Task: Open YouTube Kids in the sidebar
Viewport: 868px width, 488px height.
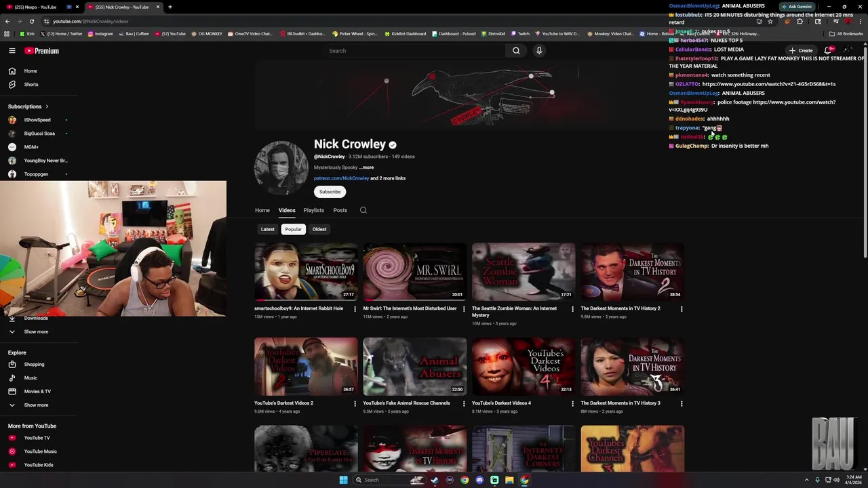Action: [39, 465]
